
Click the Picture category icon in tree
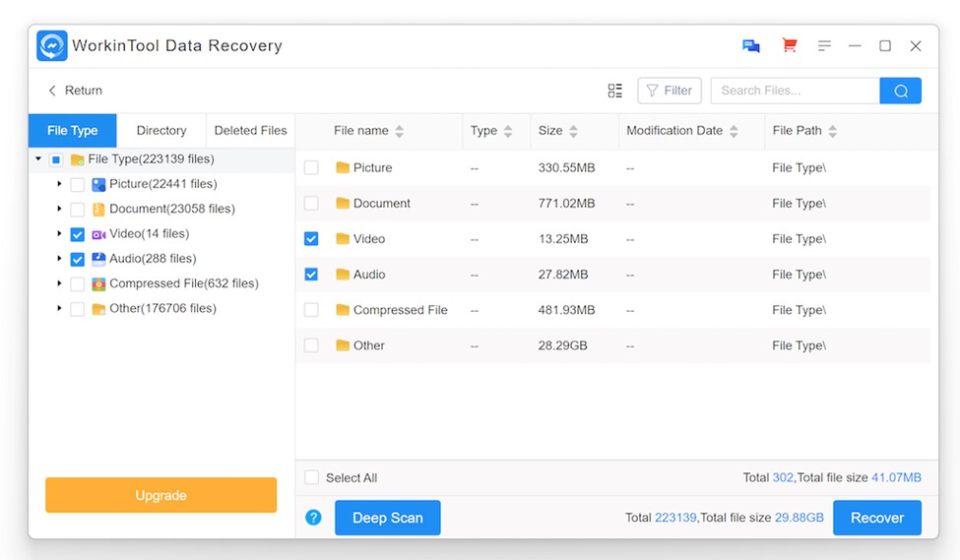pos(98,184)
